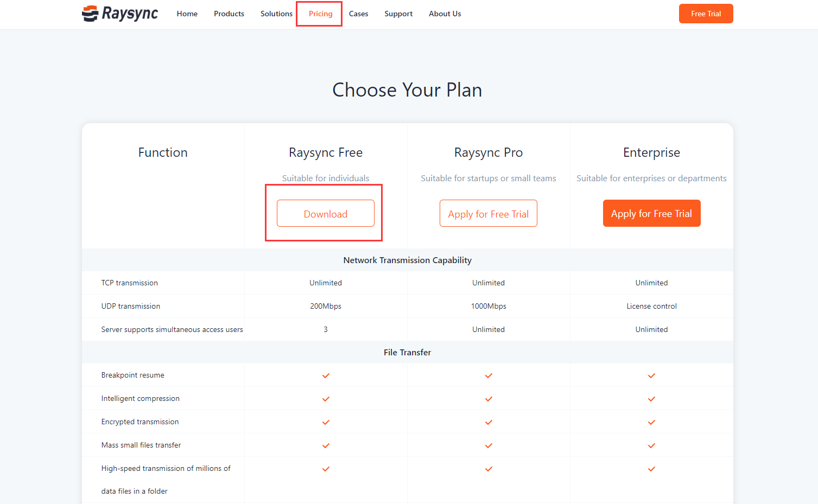Click the '200Mbps' UDP value
Screen dimensions: 818x504
coord(326,306)
